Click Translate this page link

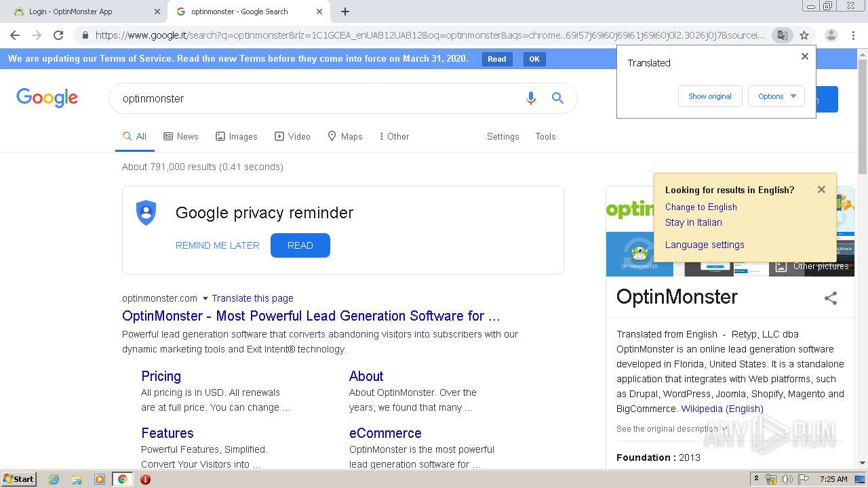pyautogui.click(x=252, y=298)
